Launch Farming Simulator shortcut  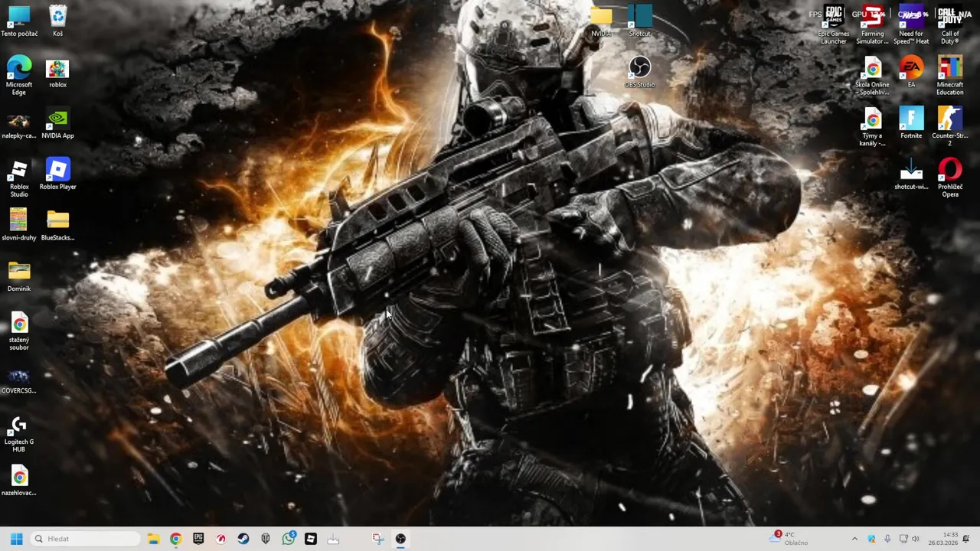872,24
